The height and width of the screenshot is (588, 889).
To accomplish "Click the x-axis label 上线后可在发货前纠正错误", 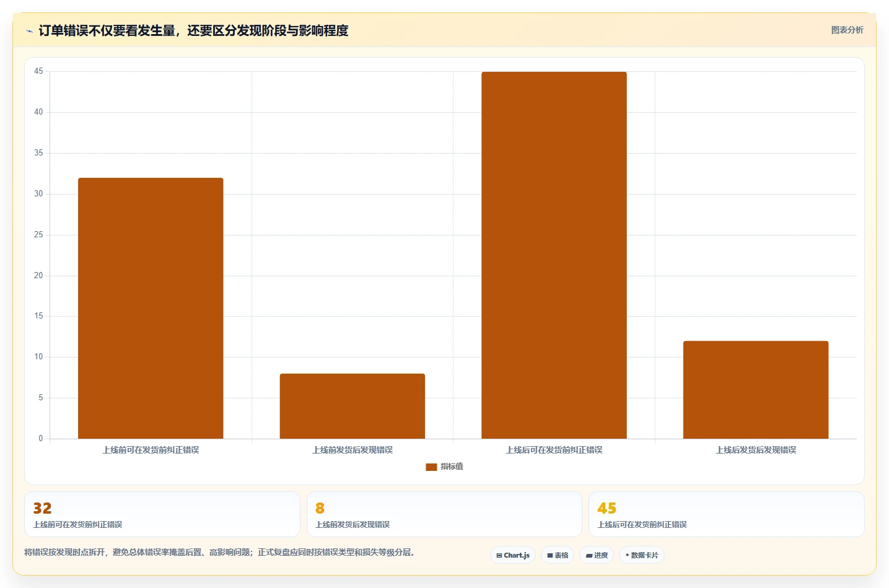I will click(554, 450).
